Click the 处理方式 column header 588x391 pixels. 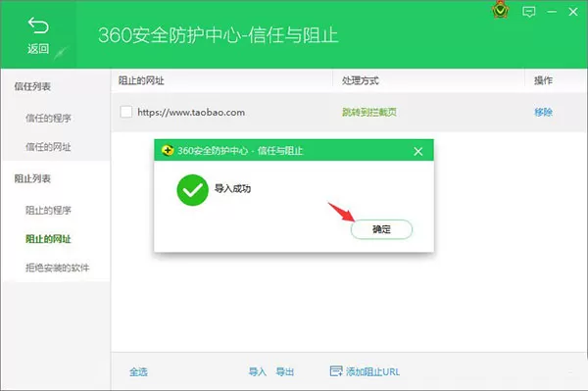pyautogui.click(x=361, y=80)
